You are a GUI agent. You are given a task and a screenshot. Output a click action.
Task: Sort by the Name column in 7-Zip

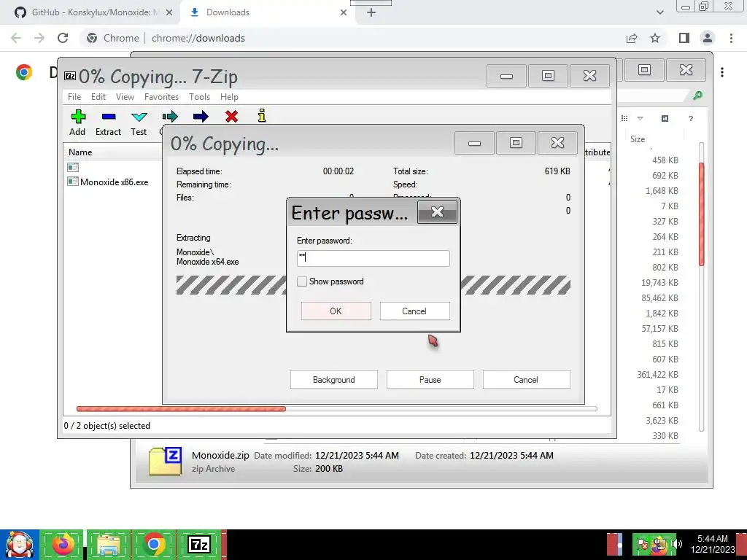tap(80, 152)
